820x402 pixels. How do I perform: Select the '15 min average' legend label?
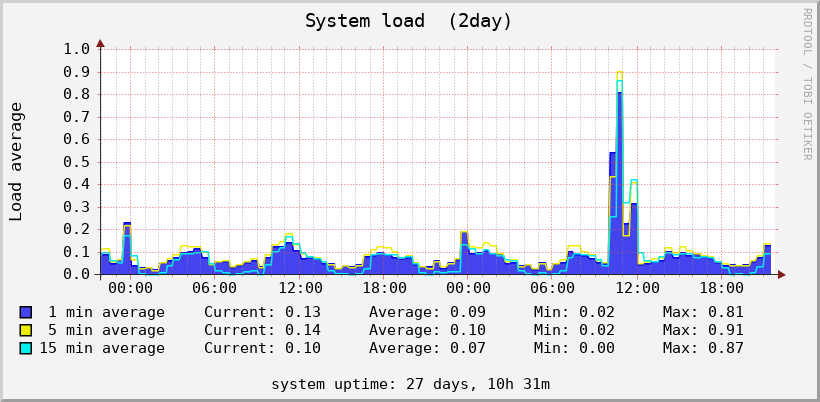[x=102, y=348]
